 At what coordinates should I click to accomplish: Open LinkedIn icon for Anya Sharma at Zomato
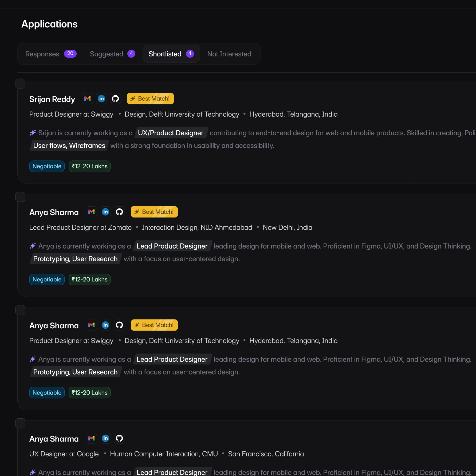pos(105,212)
